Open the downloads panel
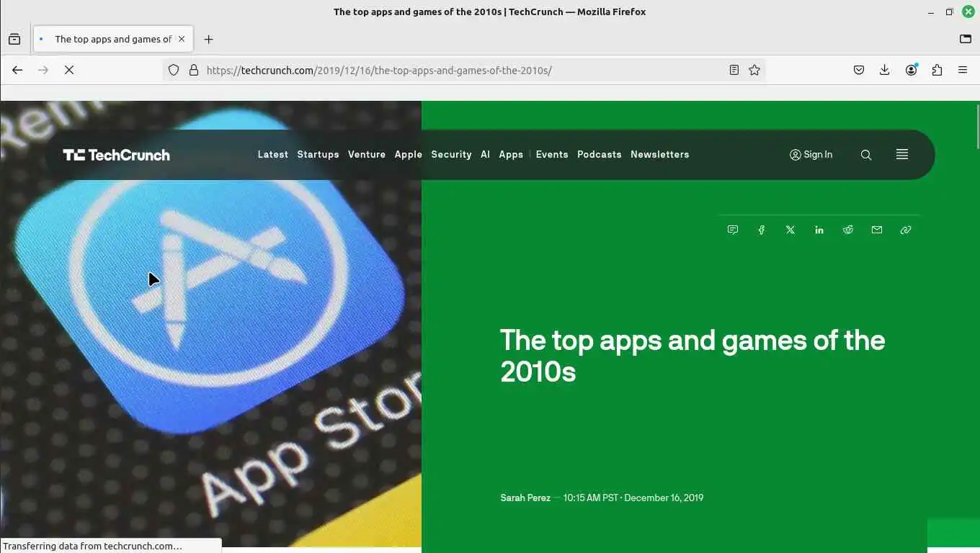980x553 pixels. 885,70
